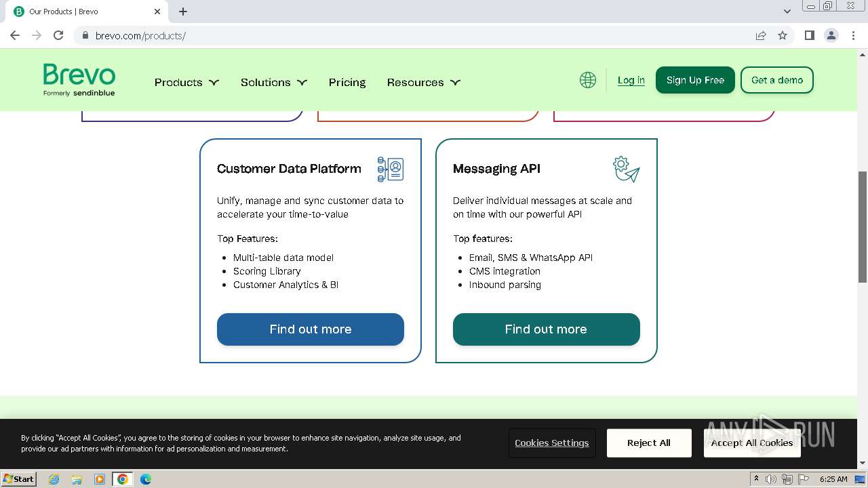
Task: Close the Our Products Brevo tab
Action: (x=157, y=12)
